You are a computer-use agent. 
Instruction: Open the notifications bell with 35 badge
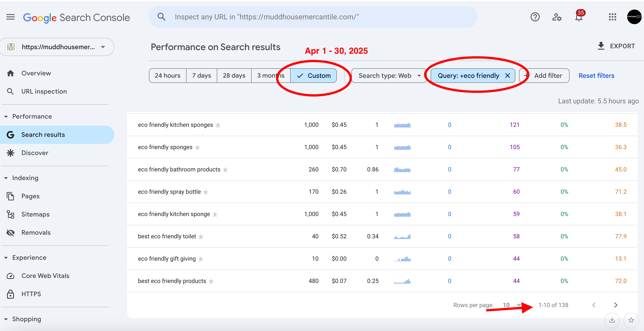pyautogui.click(x=578, y=17)
